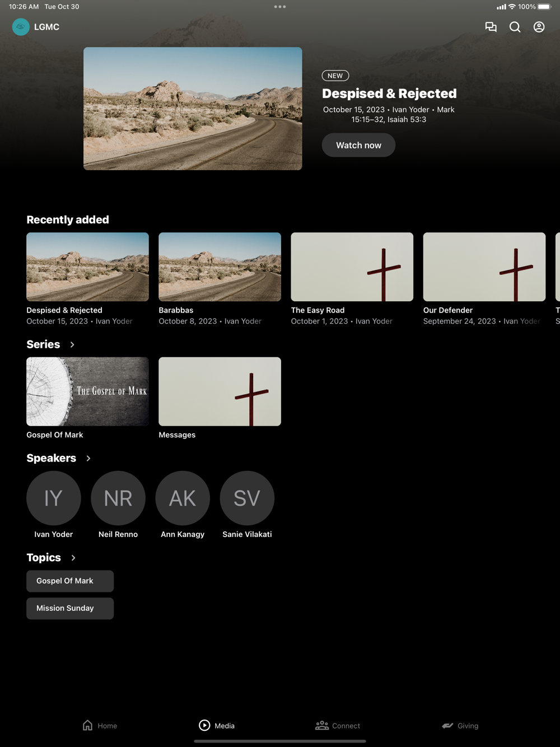
Task: Open the Messages series thumbnail
Action: click(220, 391)
